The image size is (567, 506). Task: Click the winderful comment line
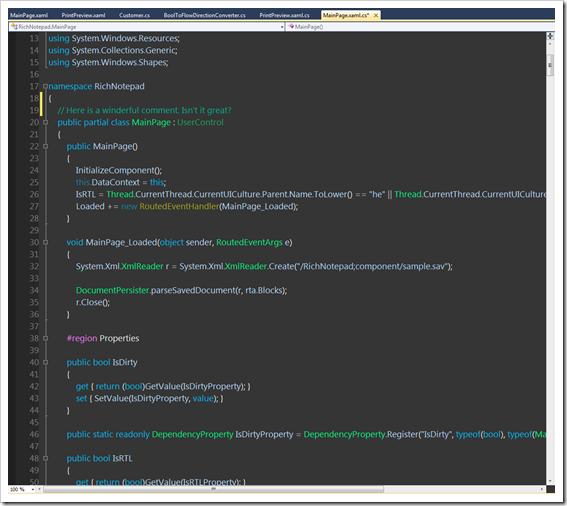(x=144, y=110)
